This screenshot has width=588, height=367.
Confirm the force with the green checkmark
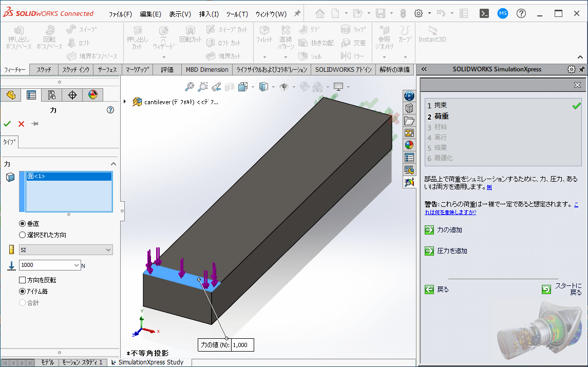pos(7,124)
